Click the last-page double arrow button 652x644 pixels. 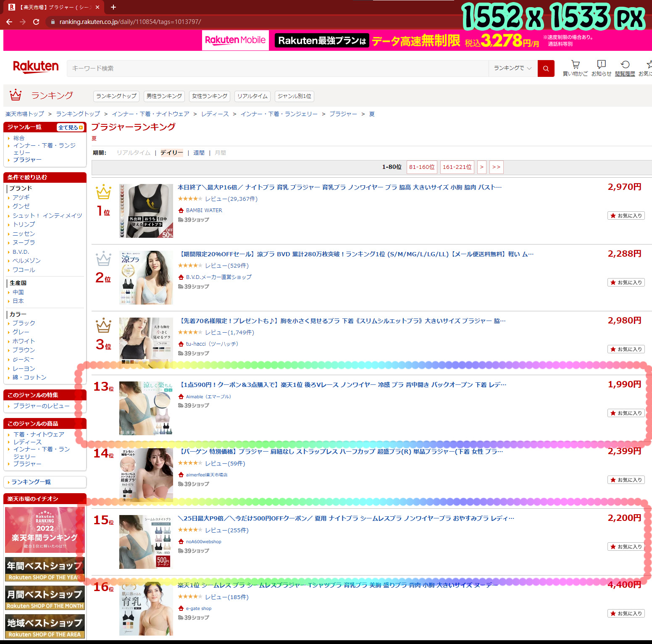[496, 167]
